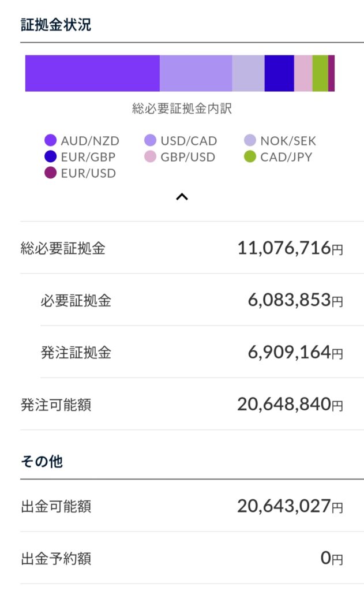This screenshot has width=364, height=591.
Task: Click the 発注可能額 value 20,648,840円
Action: 290,405
